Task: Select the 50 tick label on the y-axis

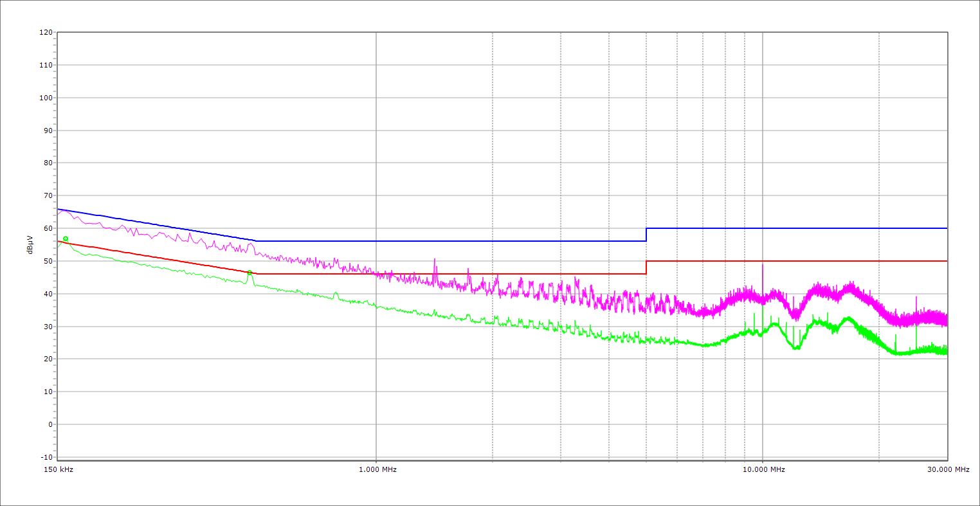Action: pos(48,261)
